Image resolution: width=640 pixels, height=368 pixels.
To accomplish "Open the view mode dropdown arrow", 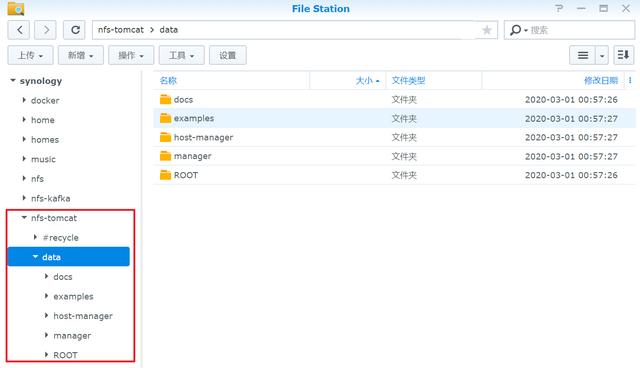I will [602, 55].
